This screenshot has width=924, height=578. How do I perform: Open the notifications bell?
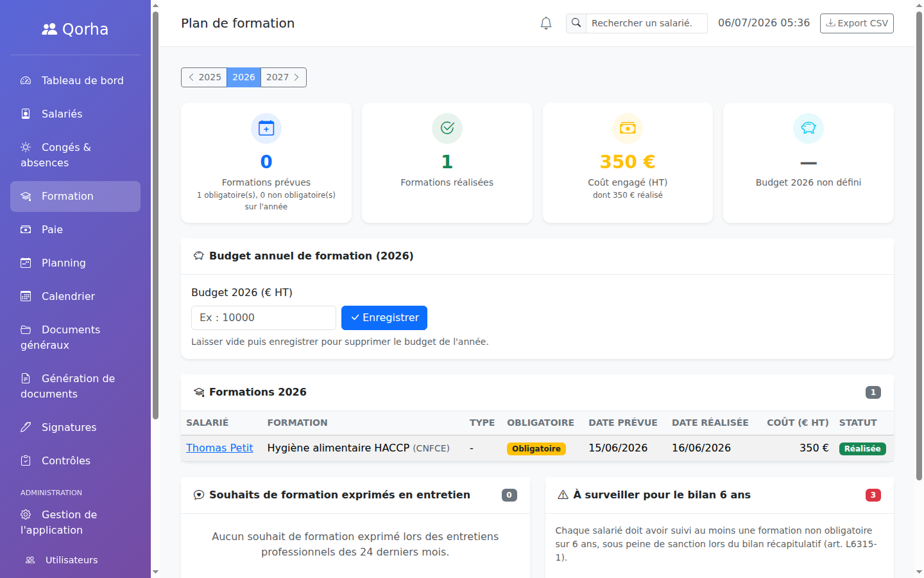[546, 23]
